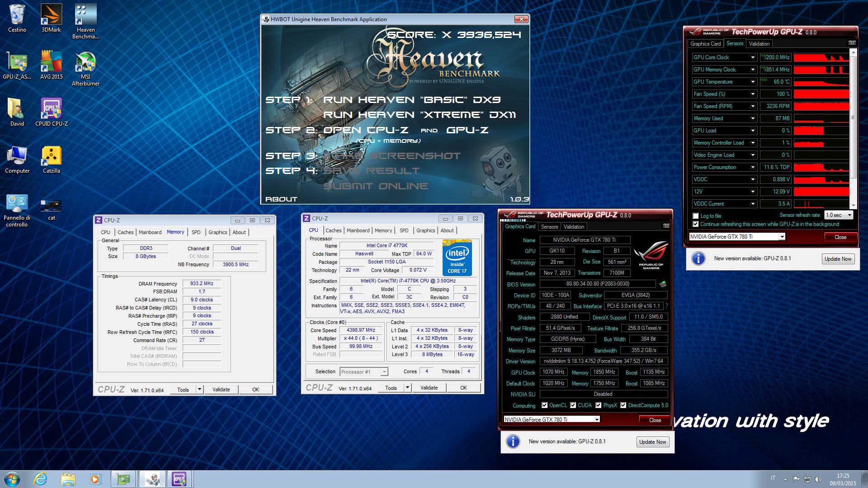Screen dimensions: 868x488
Task: Click ABOUT in the Heaven Benchmark window
Action: (281, 199)
